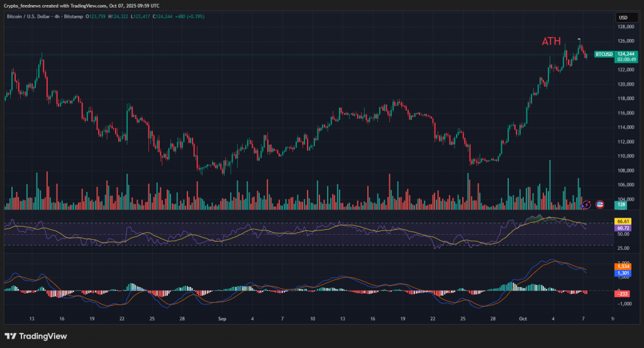Click the green 128 volume value label
Screen dimensions: 644x348
pyautogui.click(x=621, y=205)
